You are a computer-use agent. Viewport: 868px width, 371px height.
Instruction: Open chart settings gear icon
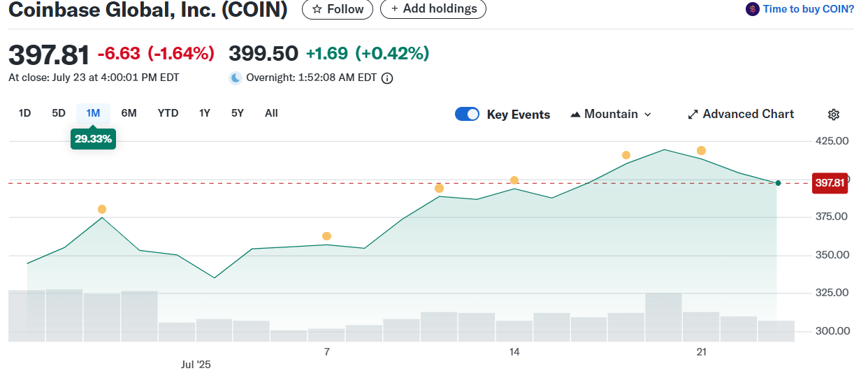tap(833, 115)
